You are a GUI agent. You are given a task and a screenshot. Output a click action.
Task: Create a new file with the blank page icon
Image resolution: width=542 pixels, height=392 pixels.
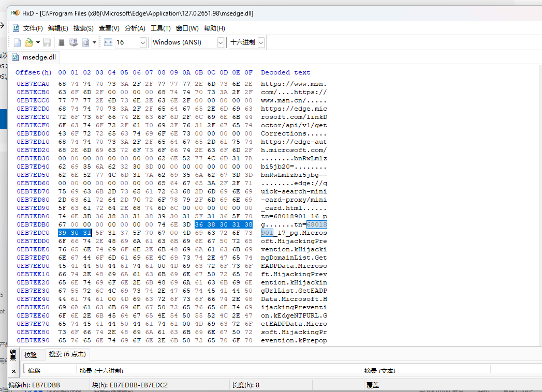[17, 42]
